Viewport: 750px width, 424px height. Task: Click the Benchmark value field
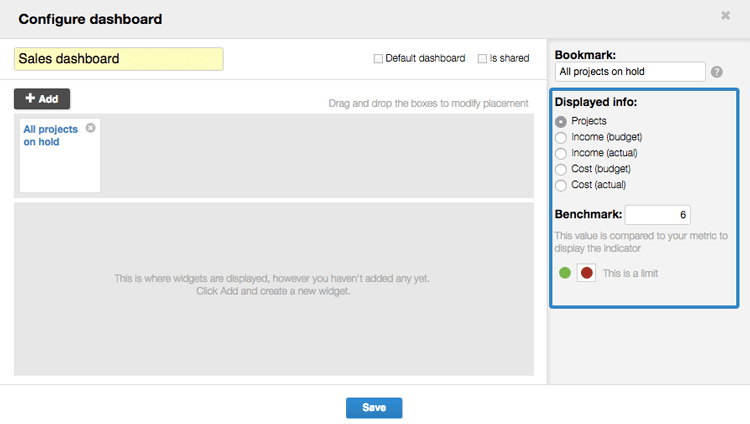point(658,215)
